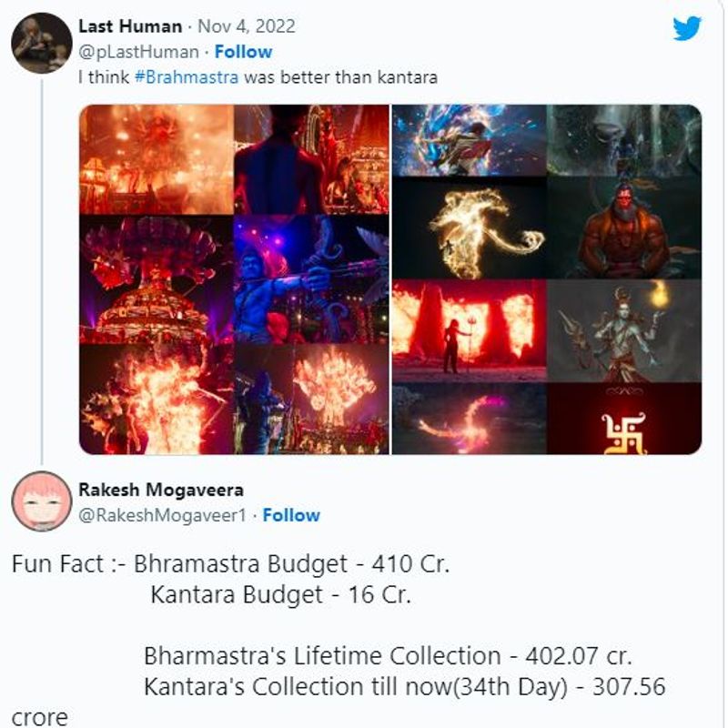
Task: Click the 'was better than kantara' tweet text
Action: (x=340, y=77)
